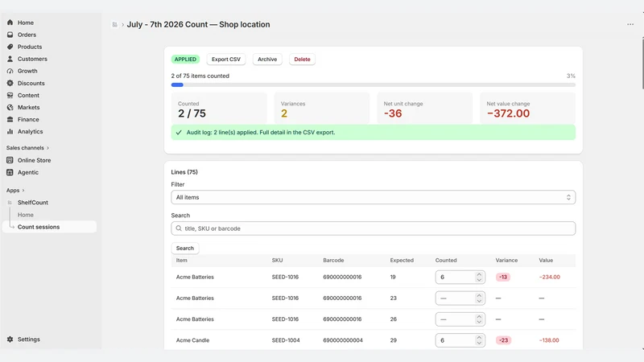Click the Finance bank icon
Screen dimensions: 644x362
pos(10,119)
